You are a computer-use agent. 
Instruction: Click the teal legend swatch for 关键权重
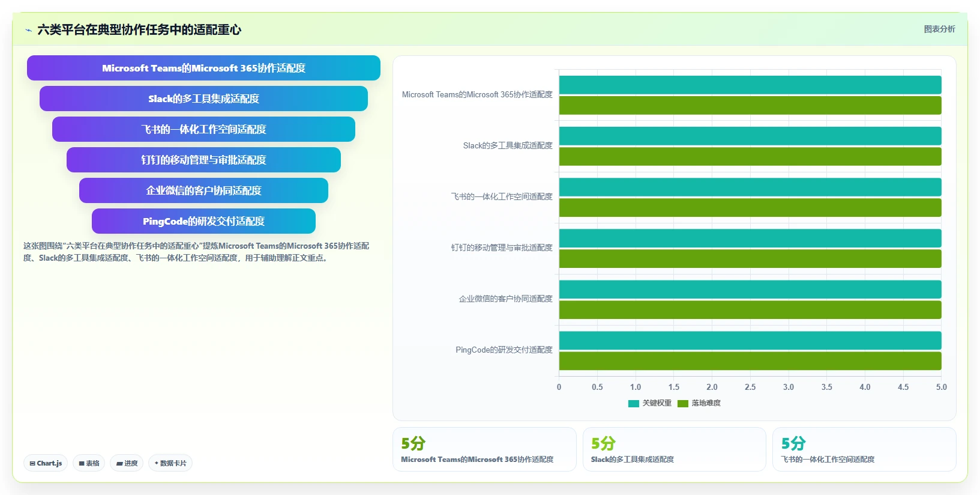[634, 404]
